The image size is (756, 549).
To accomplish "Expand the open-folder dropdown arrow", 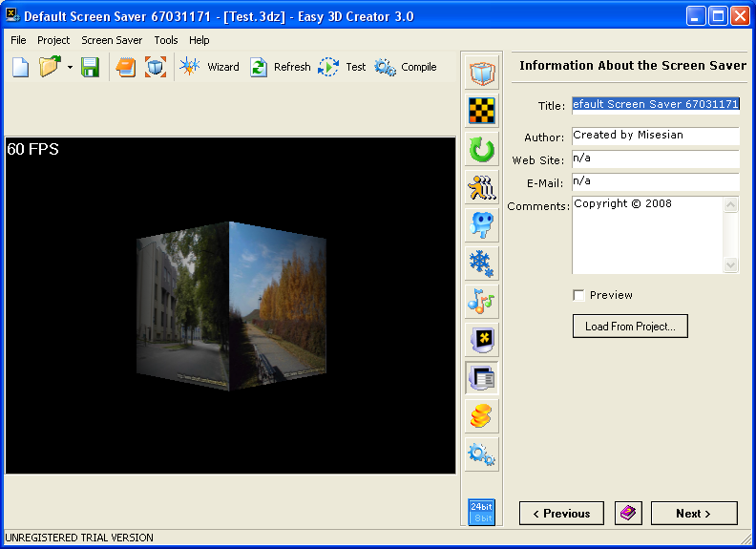I will pos(70,67).
